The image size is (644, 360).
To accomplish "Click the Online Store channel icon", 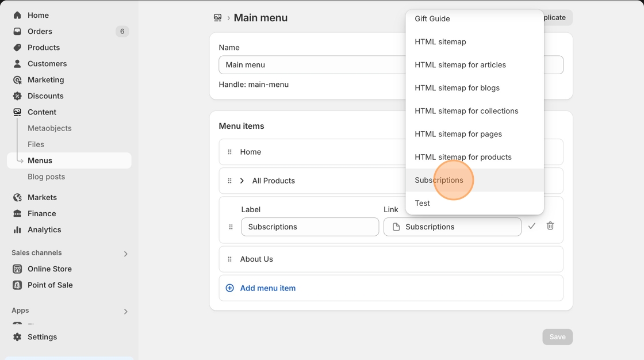I will coord(17,269).
